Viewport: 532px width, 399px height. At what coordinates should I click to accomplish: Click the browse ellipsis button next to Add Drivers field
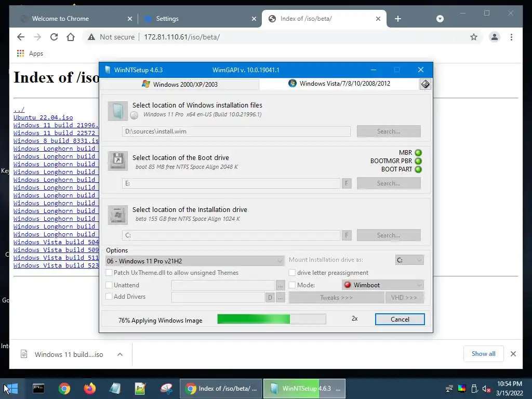280,298
